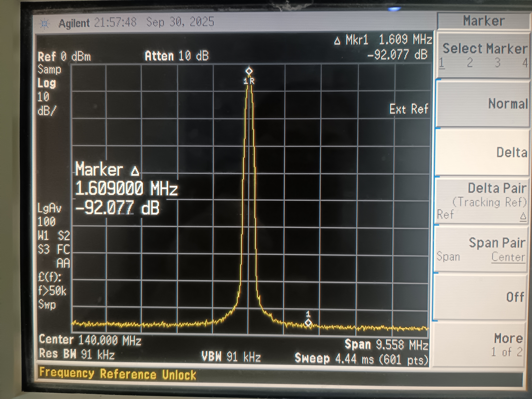Click the Agilent starburst logo icon
This screenshot has width=532, height=399.
coord(45,24)
